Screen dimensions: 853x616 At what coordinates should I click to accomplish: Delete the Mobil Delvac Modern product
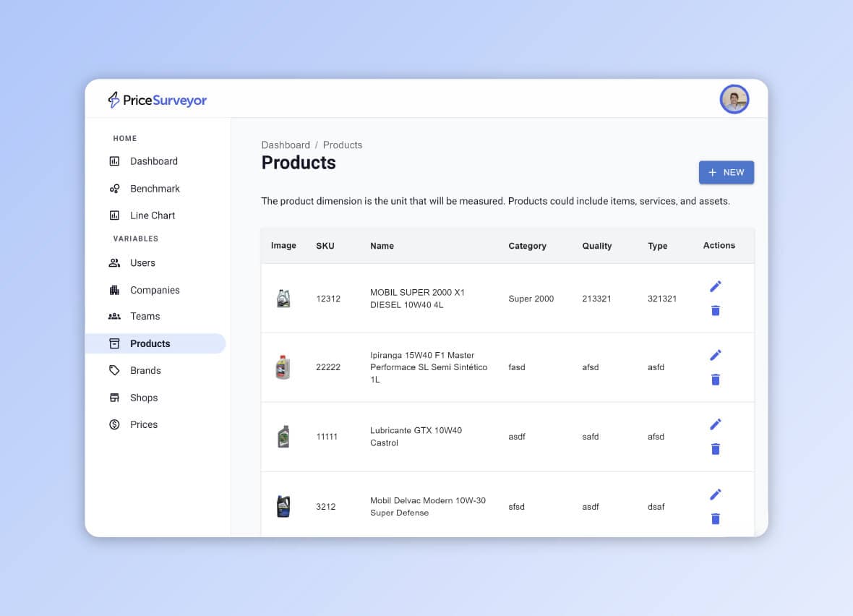click(716, 519)
